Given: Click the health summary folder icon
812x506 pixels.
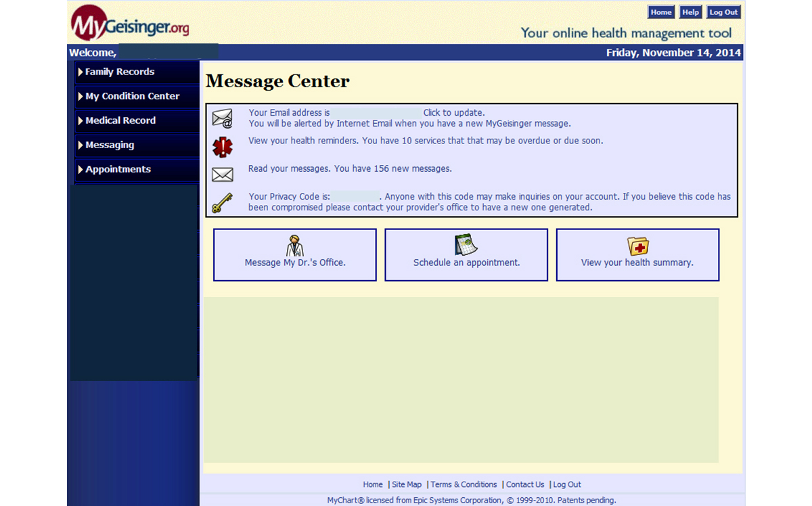Looking at the screenshot, I should [x=637, y=245].
